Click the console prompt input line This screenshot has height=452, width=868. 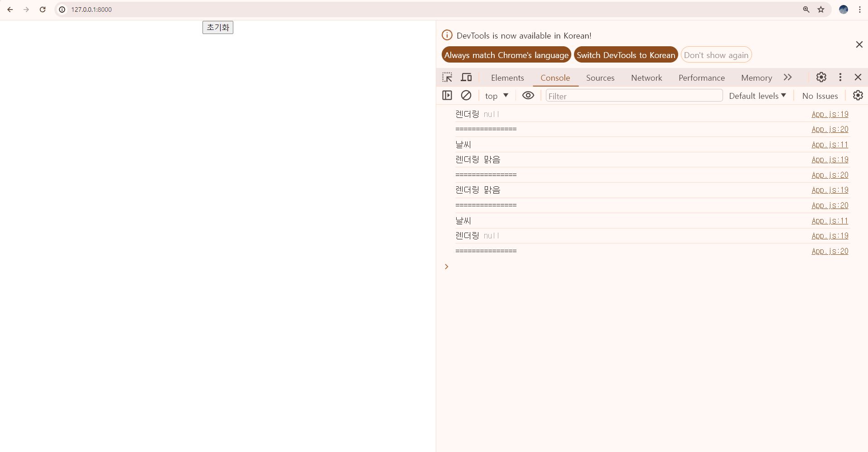[652, 267]
